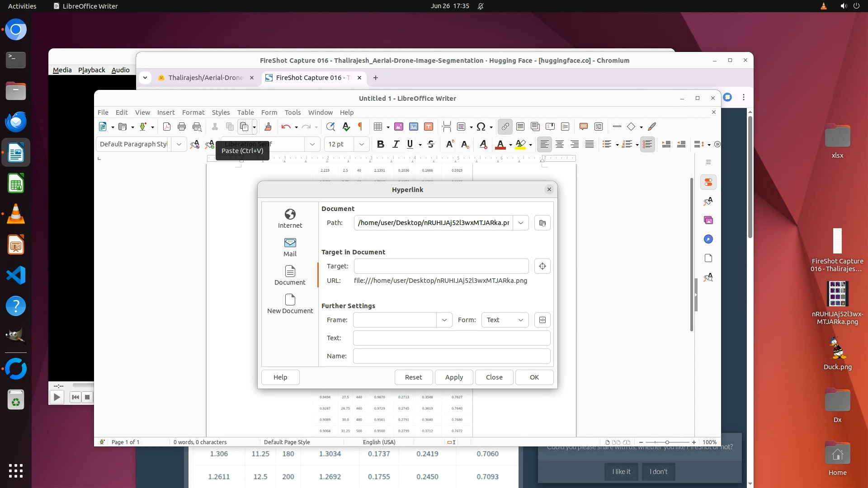The height and width of the screenshot is (488, 868).
Task: Expand the Path dropdown arrow
Action: [x=521, y=223]
